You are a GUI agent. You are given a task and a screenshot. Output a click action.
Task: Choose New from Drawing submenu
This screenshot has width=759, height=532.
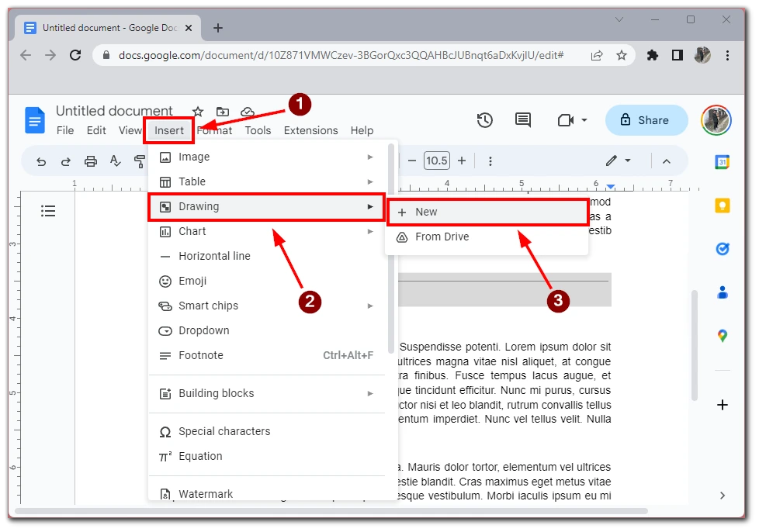(487, 212)
